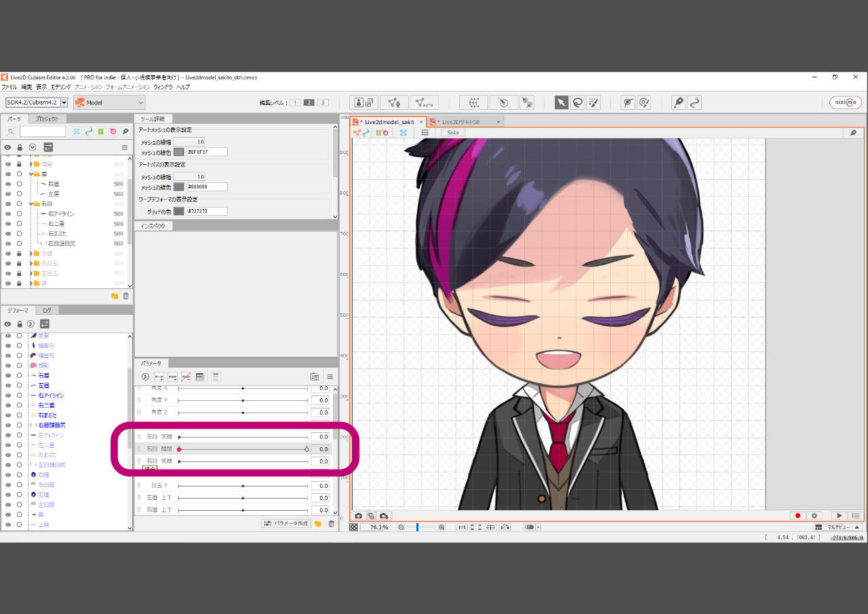Toggle visibility of 右アイライン part
This screenshot has width=868, height=614.
(8, 214)
